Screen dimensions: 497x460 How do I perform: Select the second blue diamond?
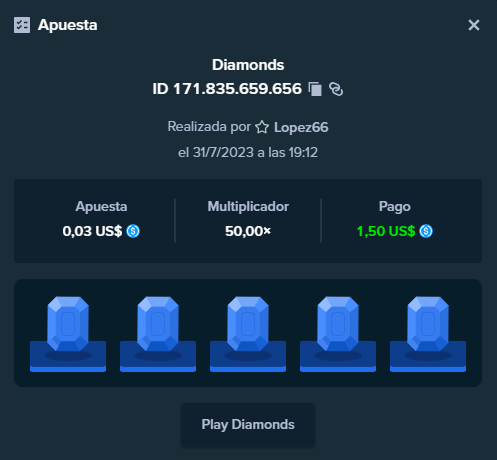tap(158, 324)
